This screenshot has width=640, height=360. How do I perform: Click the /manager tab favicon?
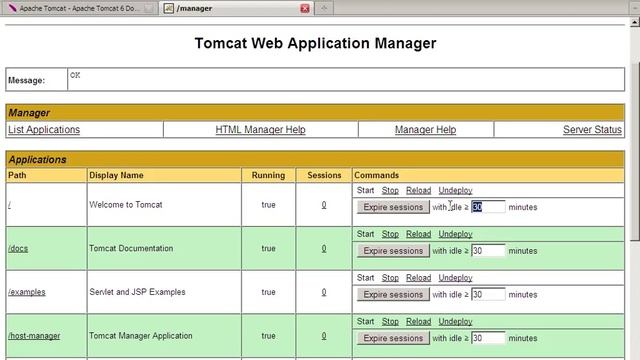tap(169, 8)
